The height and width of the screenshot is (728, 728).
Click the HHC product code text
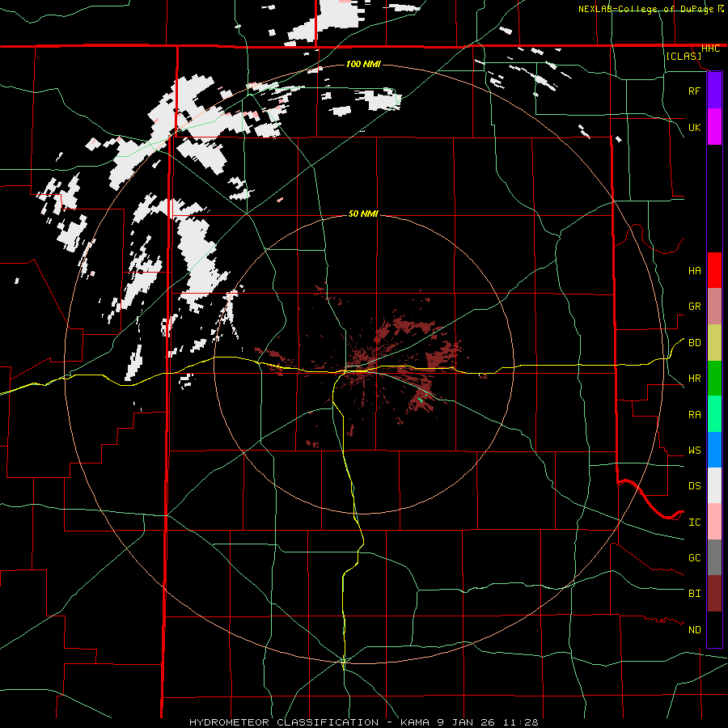pos(710,49)
